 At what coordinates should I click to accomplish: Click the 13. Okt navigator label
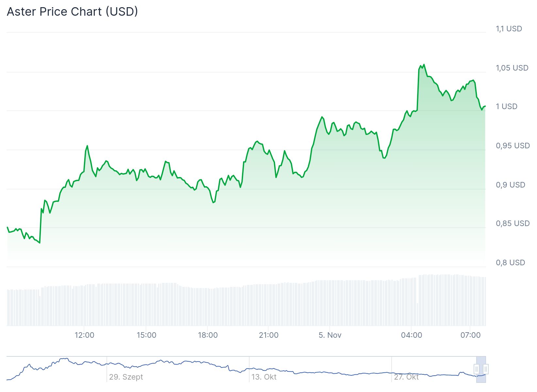[264, 377]
